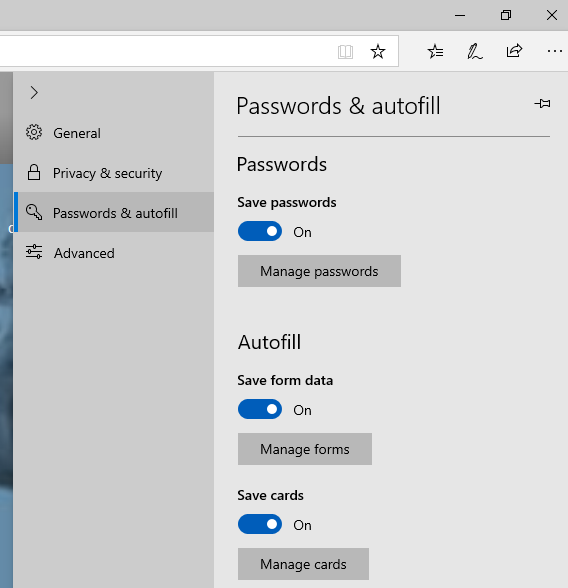Disable the Save cards switch
This screenshot has height=588, width=568.
click(x=260, y=524)
